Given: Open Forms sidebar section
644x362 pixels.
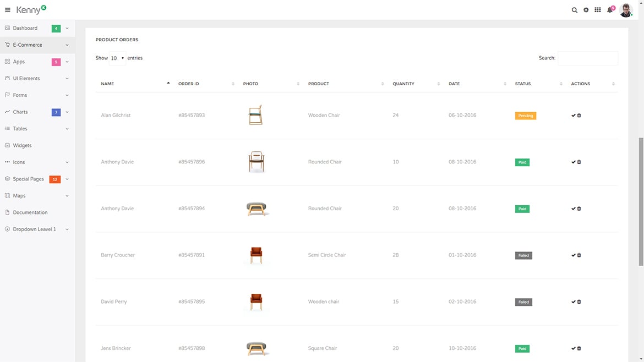Looking at the screenshot, I should click(x=37, y=95).
